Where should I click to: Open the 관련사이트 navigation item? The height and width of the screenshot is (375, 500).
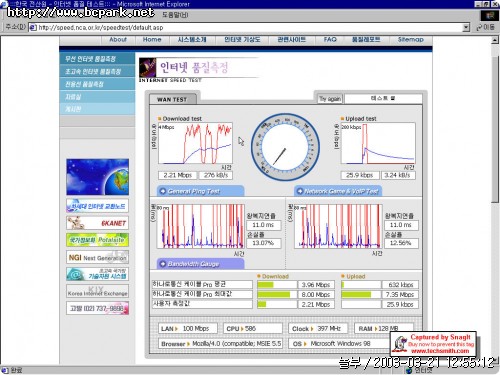pos(292,40)
